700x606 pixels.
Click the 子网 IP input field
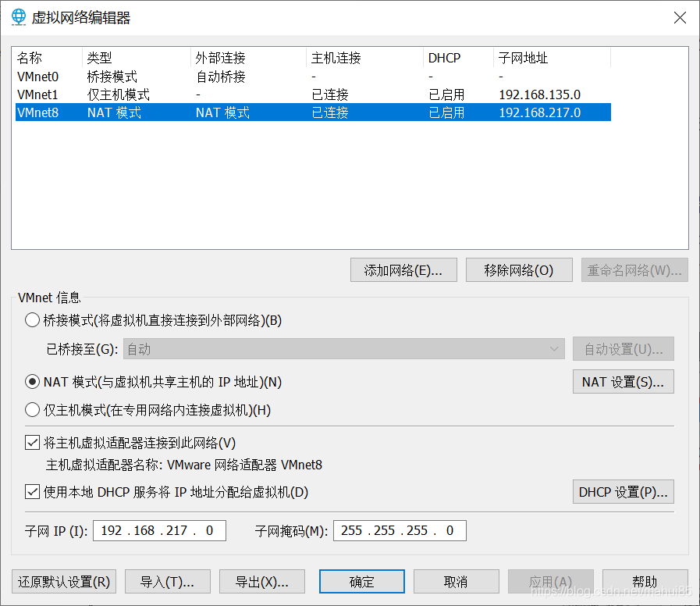[x=159, y=530]
